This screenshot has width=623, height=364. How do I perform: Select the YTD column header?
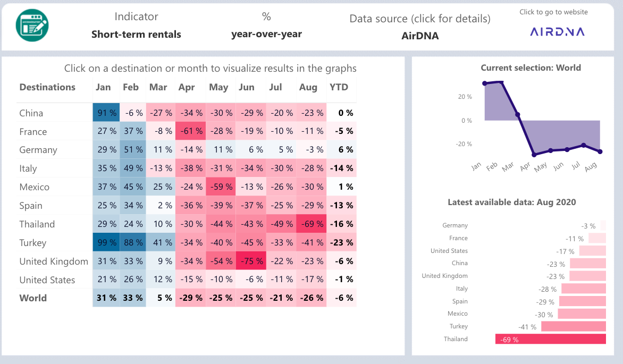(x=339, y=87)
